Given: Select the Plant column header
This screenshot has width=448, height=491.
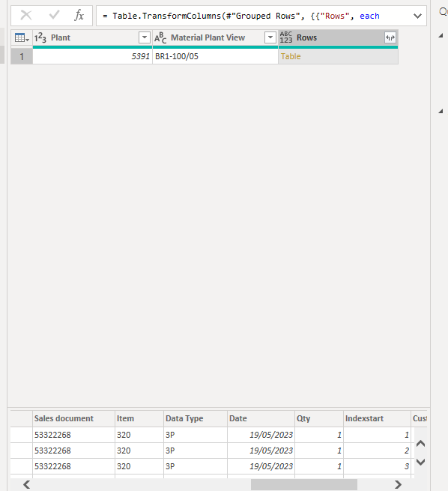Looking at the screenshot, I should 92,38.
